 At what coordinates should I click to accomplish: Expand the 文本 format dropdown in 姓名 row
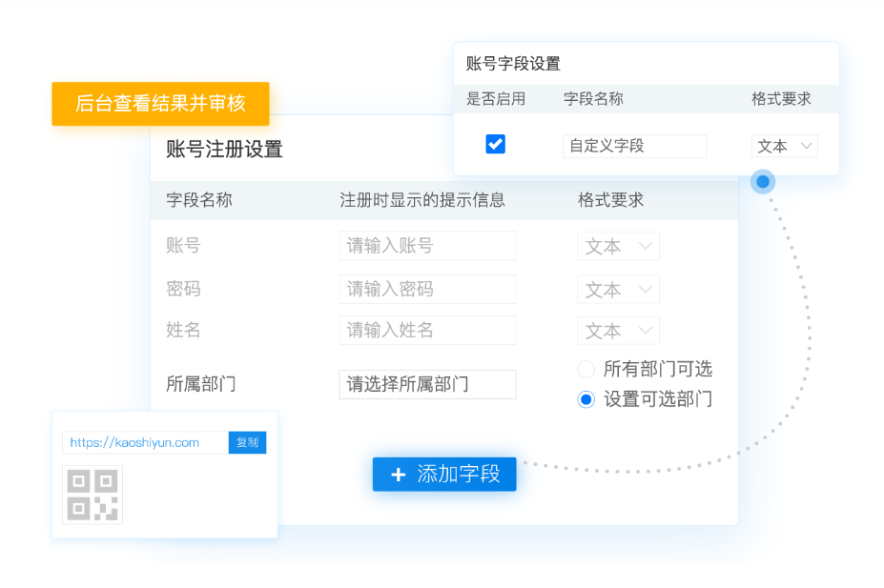618,331
